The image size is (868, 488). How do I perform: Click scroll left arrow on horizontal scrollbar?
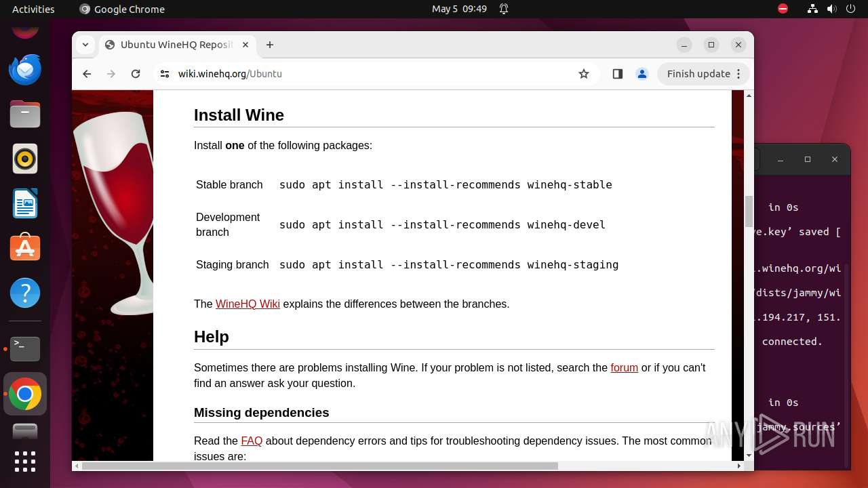click(x=77, y=466)
